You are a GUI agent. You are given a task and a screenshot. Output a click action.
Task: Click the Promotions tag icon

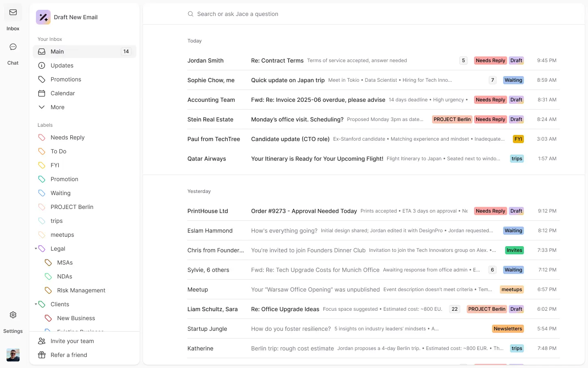42,79
